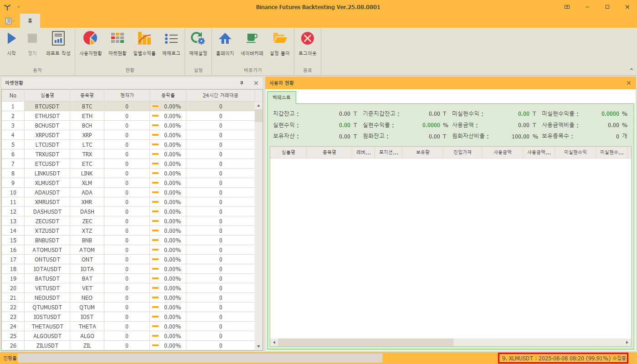Screen dimensions: 637x364
Task: Select the LINKUSDT row
Action: (128, 173)
